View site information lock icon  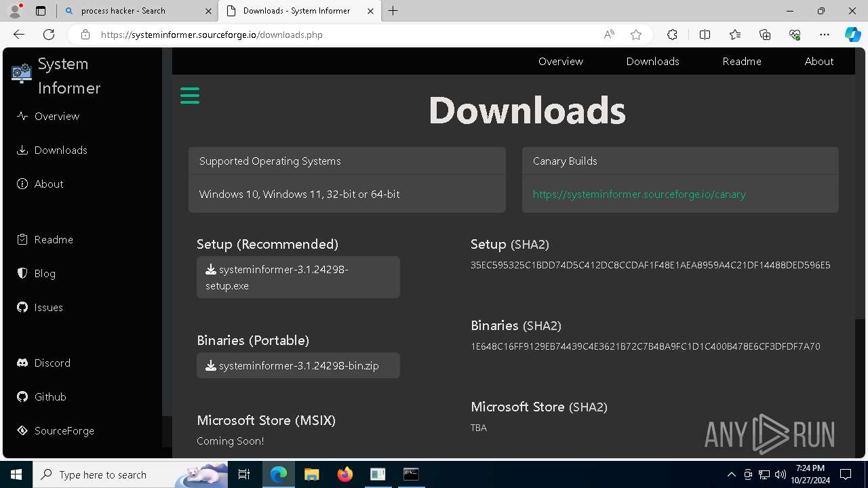85,35
